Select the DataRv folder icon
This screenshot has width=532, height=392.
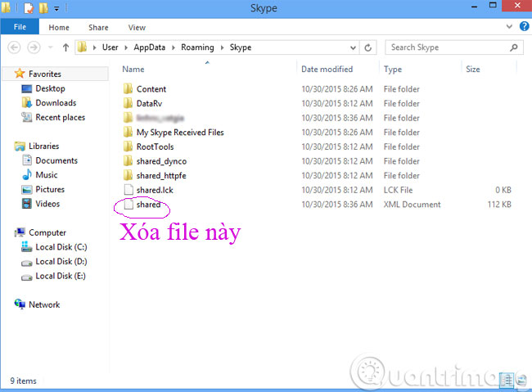(x=128, y=103)
